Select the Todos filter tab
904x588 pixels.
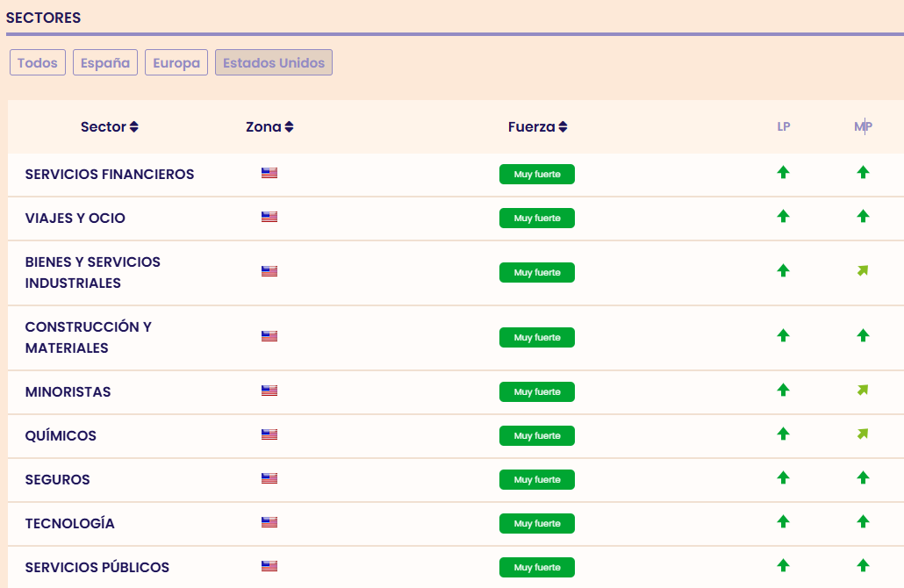click(38, 63)
